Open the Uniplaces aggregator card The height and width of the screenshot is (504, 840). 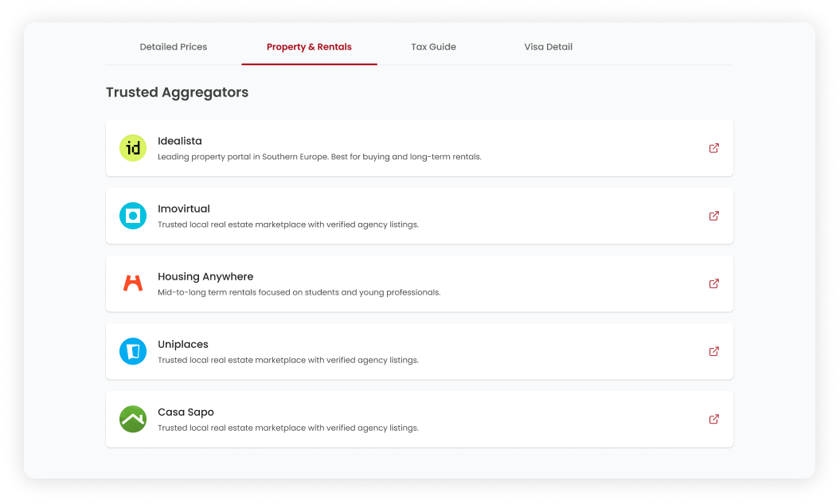[x=420, y=351]
